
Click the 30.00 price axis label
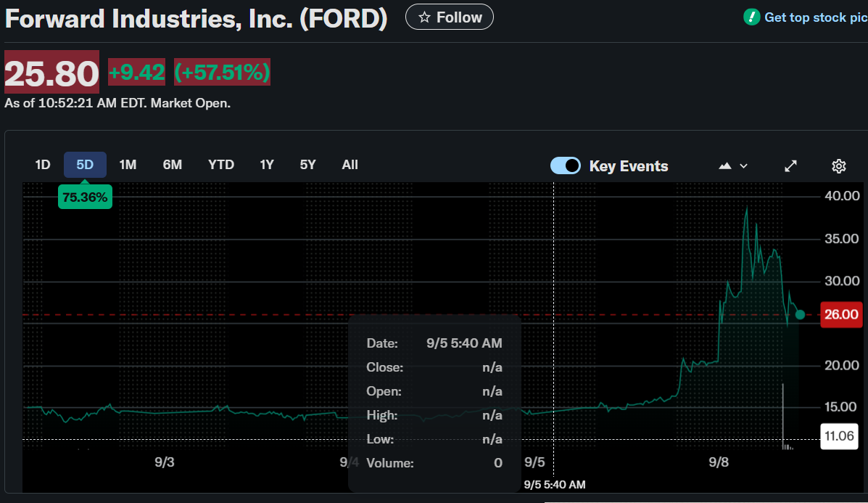(x=842, y=281)
